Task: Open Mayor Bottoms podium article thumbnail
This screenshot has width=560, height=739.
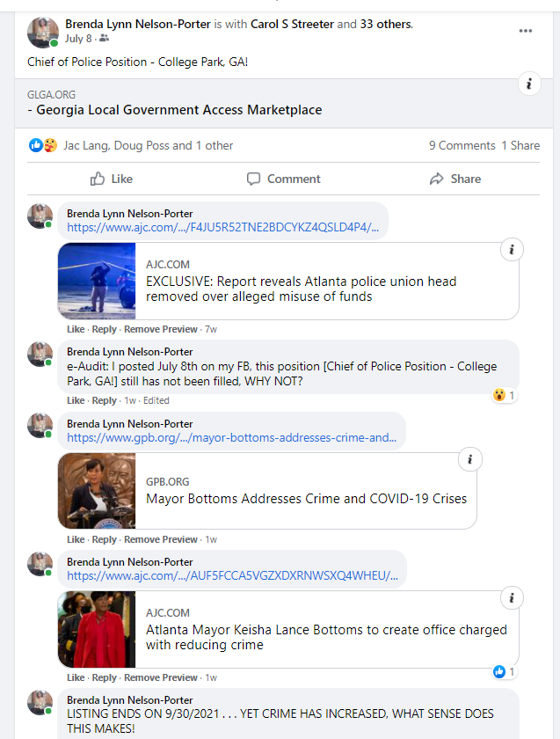Action: 97,491
